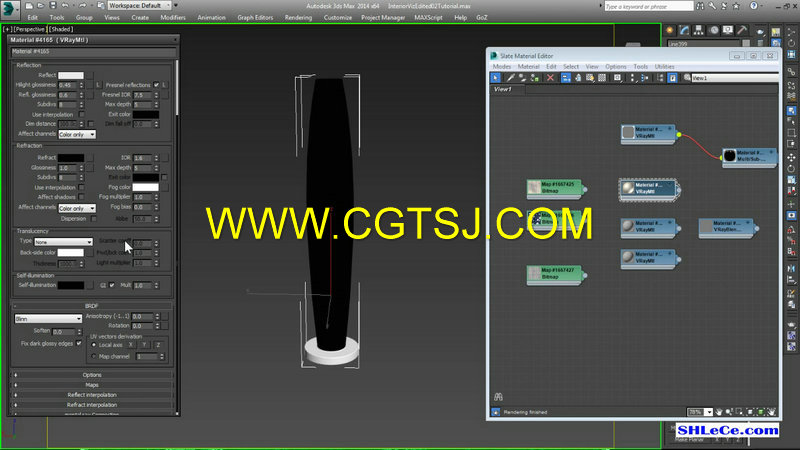Click Undo arrow in quick access toolbar

coord(65,6)
